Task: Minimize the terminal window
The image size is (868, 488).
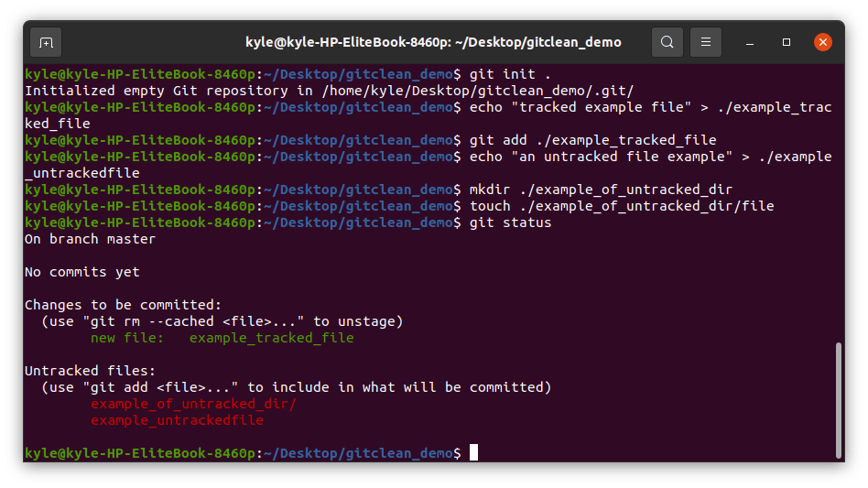Action: (750, 43)
